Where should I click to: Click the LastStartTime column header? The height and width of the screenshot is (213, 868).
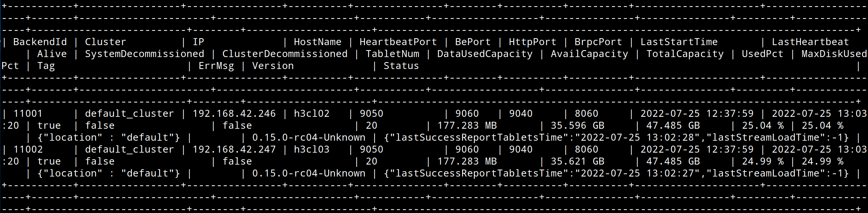tap(679, 42)
